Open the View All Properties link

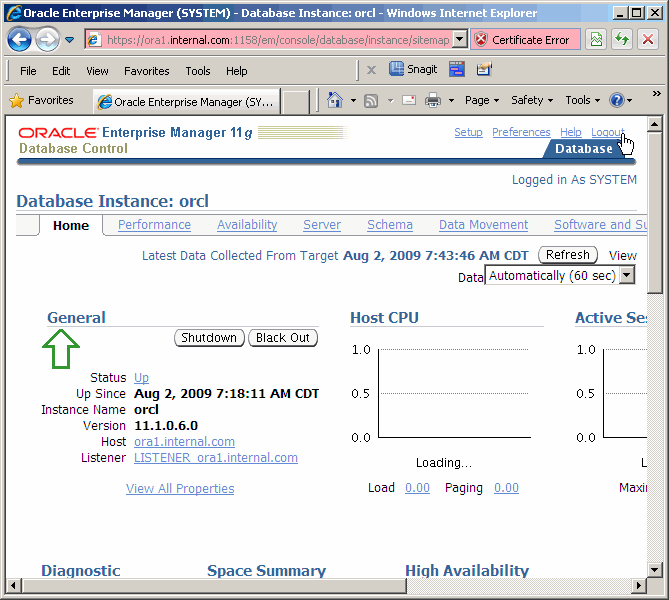tap(180, 489)
